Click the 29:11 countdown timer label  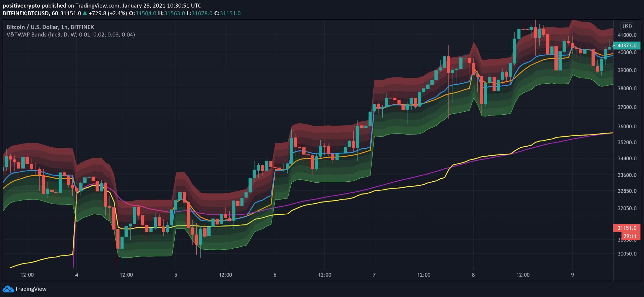point(630,236)
